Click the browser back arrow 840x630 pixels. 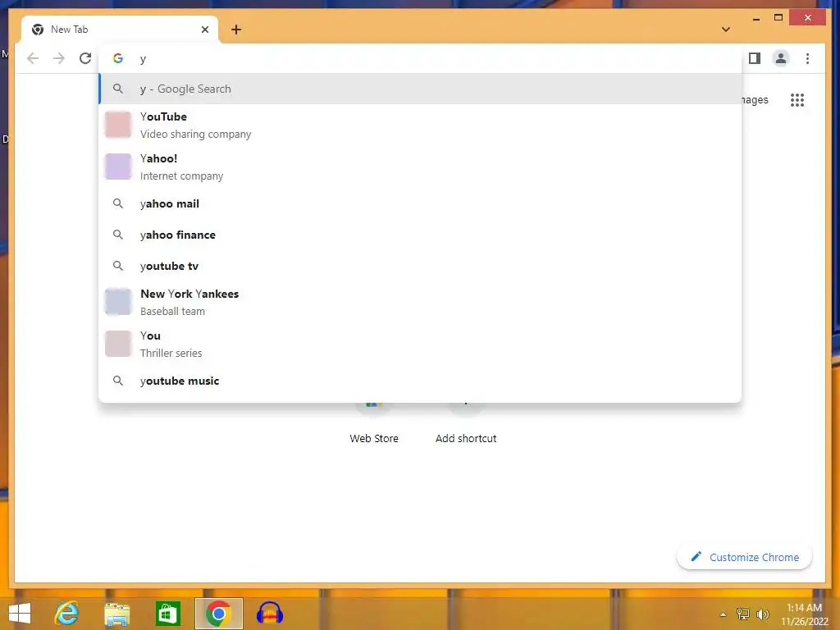(x=33, y=58)
